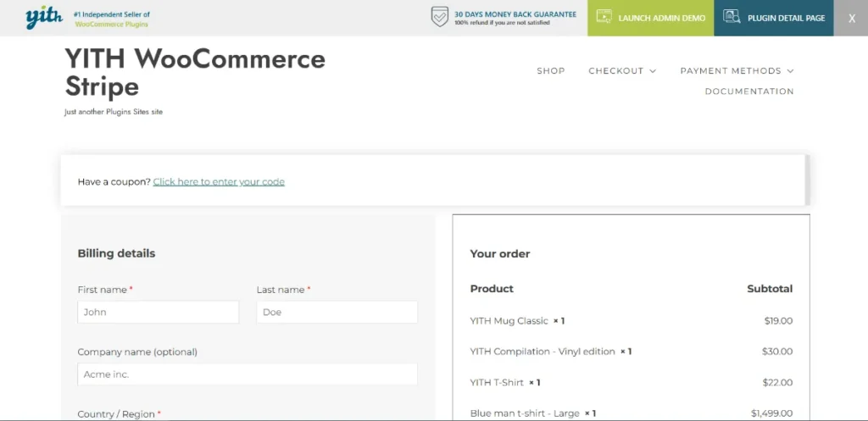
Task: Click the 'Click here to enter your code' link
Action: pos(219,181)
